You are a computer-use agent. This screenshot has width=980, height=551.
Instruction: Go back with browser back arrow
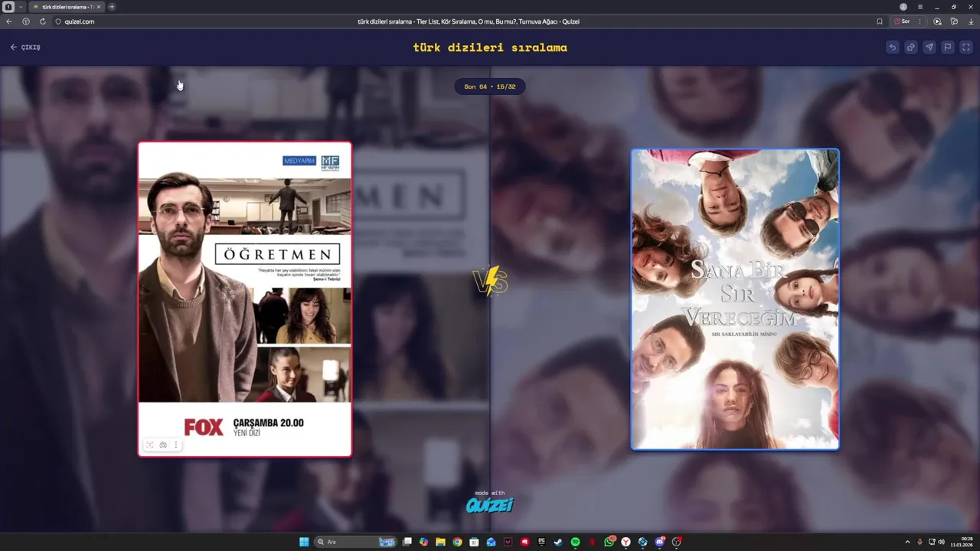pos(9,21)
